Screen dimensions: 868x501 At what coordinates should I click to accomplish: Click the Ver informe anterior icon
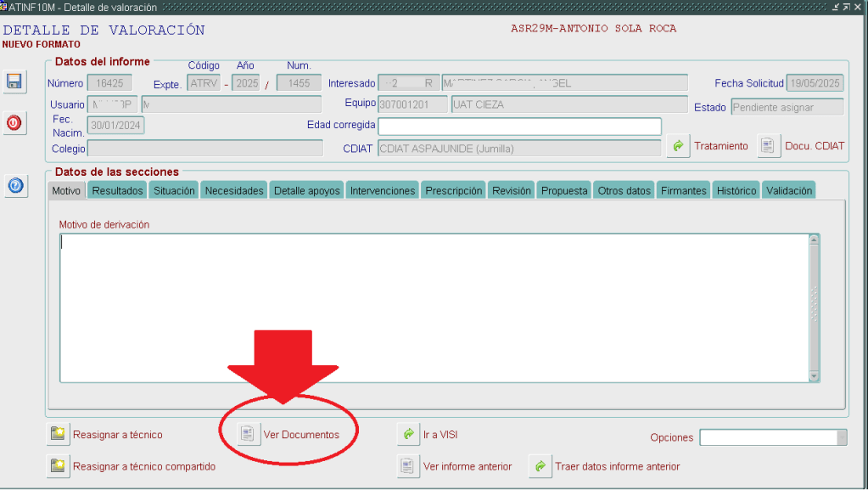(408, 466)
